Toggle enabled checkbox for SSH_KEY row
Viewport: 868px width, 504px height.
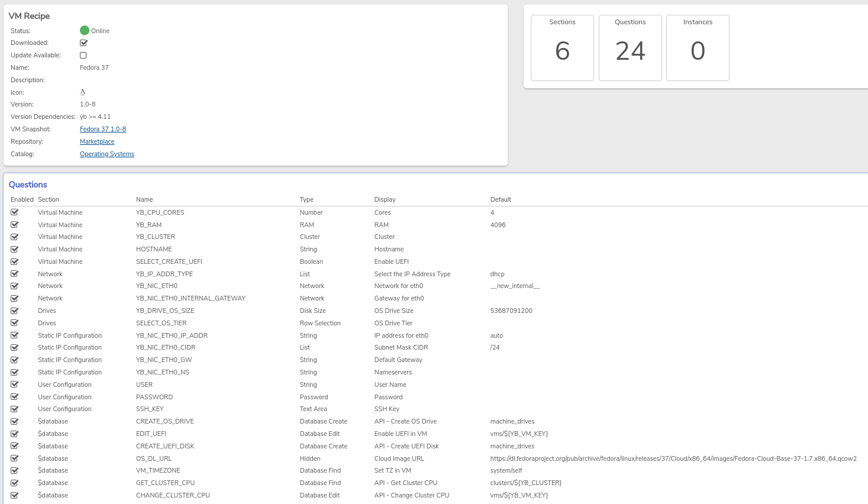tap(15, 409)
